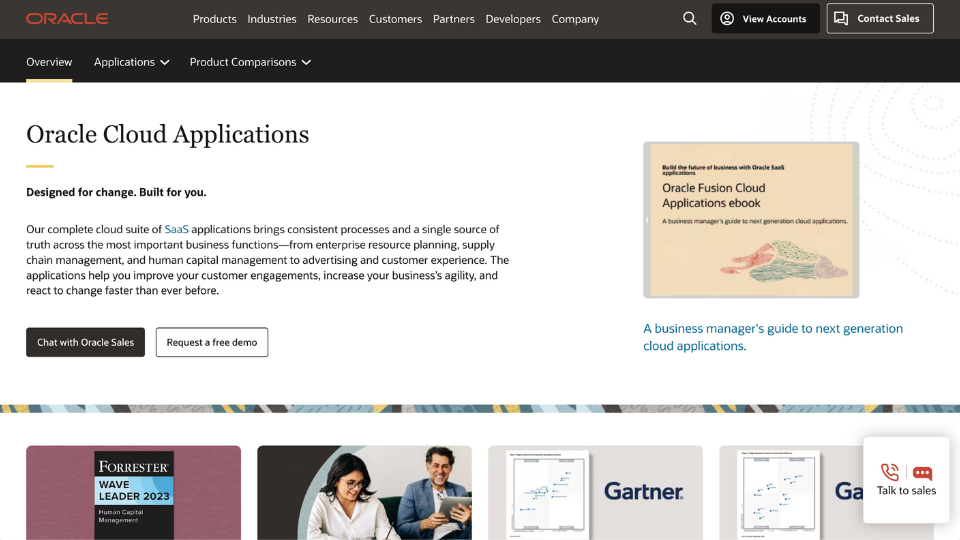Open the Resources menu
This screenshot has height=540, width=960.
[x=332, y=19]
